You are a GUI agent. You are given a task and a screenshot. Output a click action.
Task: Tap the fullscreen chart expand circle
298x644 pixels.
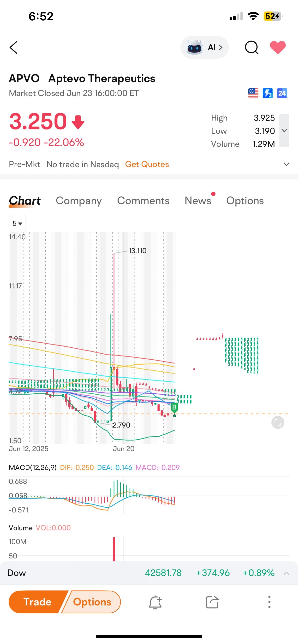click(x=278, y=422)
